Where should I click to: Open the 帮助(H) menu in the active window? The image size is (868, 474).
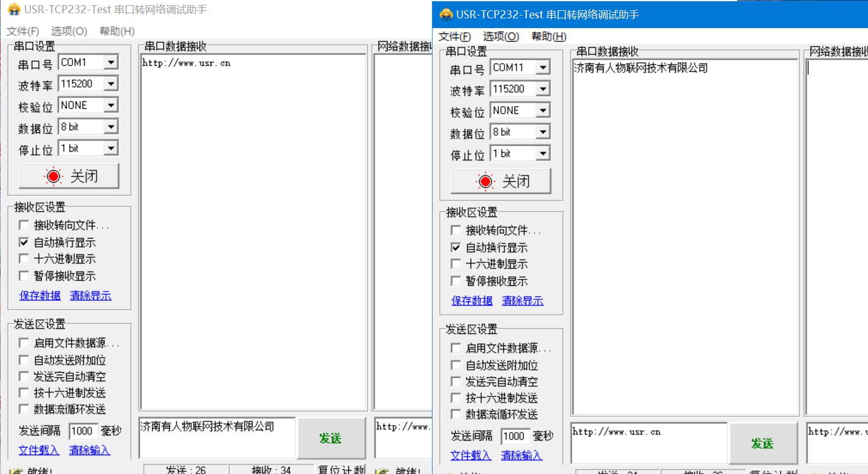point(548,37)
